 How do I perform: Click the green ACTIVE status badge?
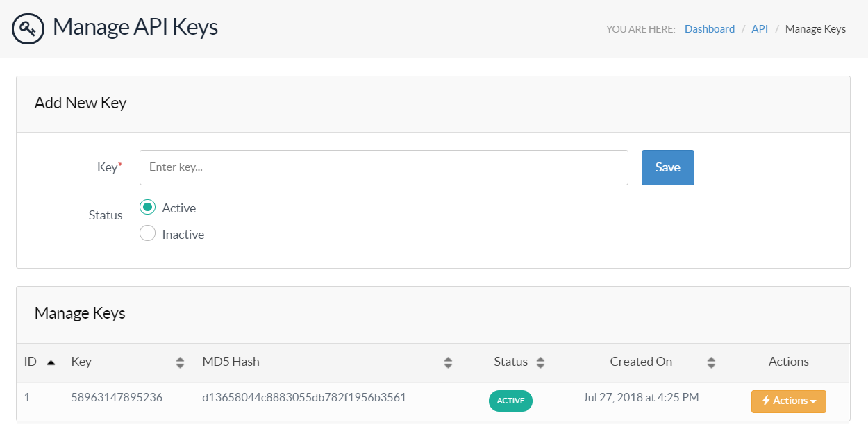[x=510, y=401]
